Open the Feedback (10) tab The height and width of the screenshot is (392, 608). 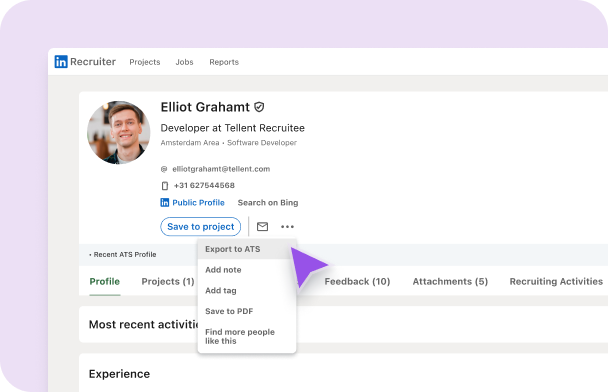[357, 281]
